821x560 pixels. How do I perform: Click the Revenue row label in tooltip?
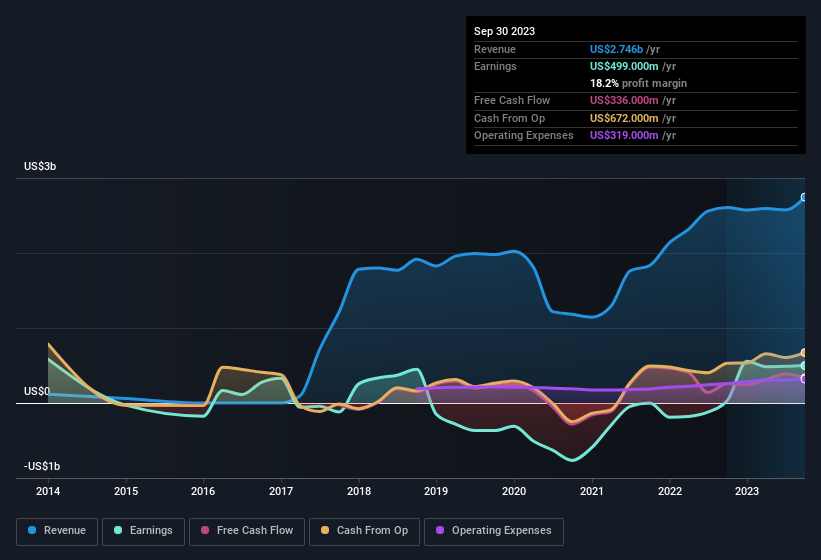(495, 49)
